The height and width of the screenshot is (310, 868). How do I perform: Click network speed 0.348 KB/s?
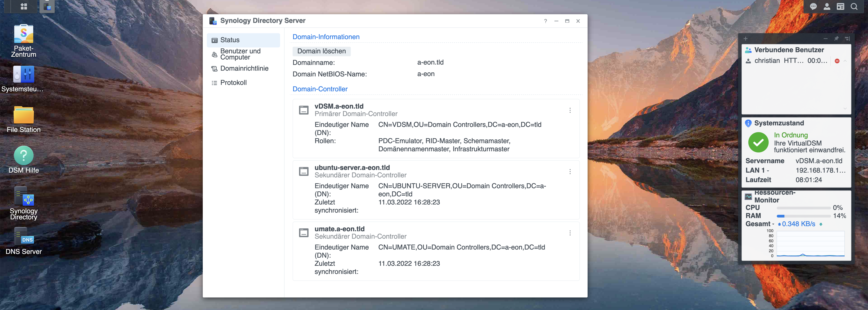798,224
